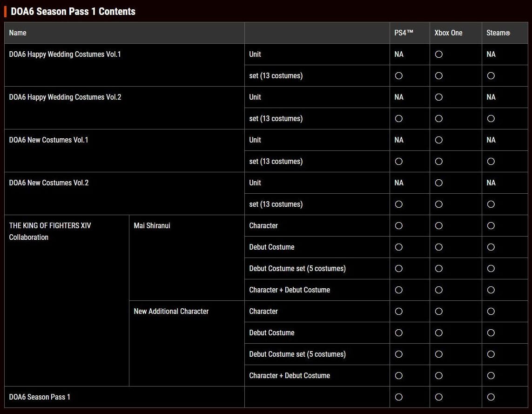Click PS4 circle for Happy Wedding Vol.1 set
532x414 pixels.
point(398,76)
